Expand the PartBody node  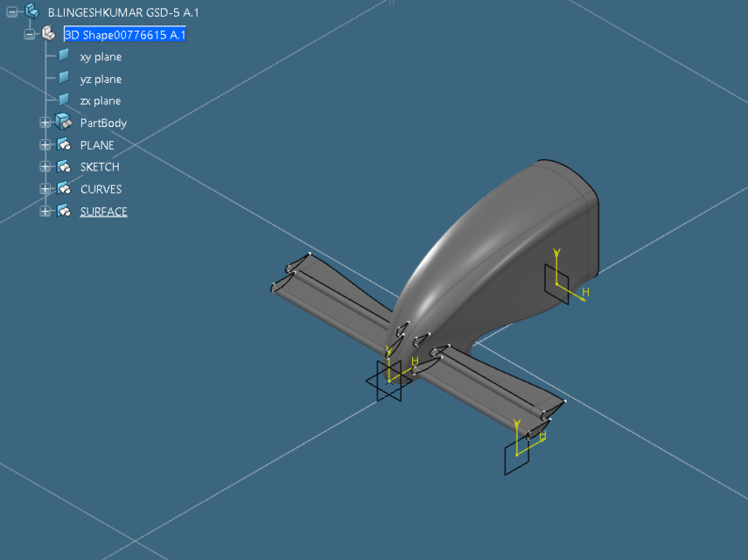45,122
